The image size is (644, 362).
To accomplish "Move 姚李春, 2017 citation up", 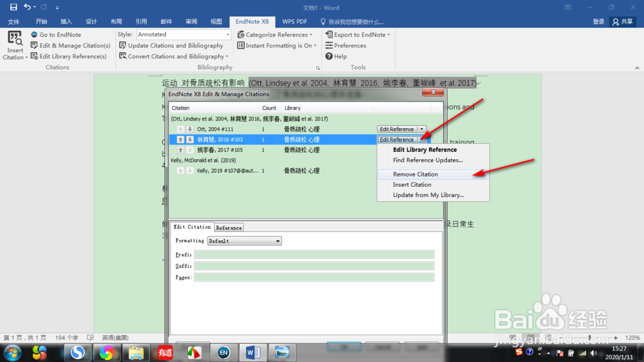I will point(180,150).
